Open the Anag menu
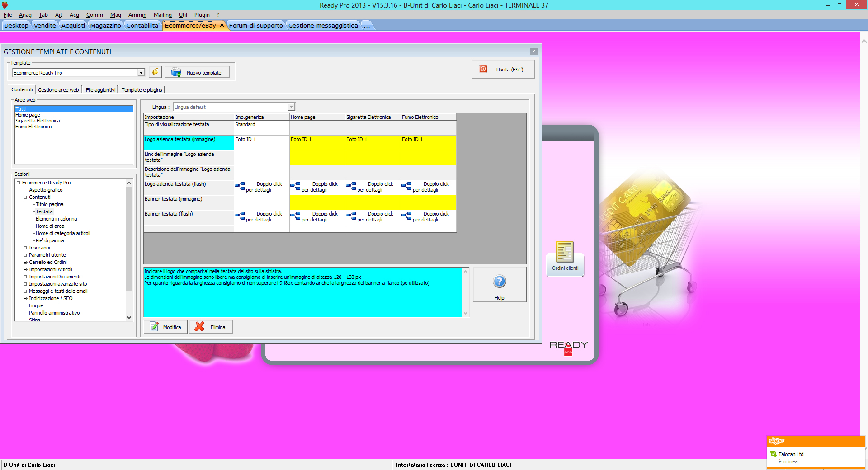 point(25,15)
